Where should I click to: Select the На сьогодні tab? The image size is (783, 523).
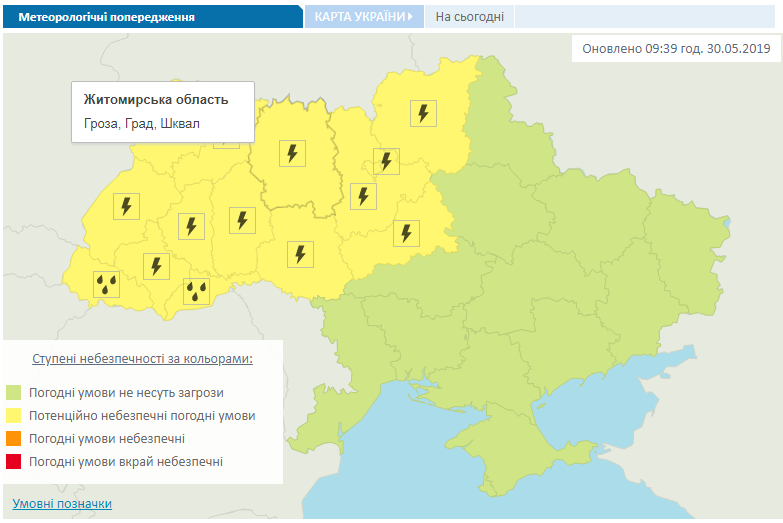(x=469, y=17)
